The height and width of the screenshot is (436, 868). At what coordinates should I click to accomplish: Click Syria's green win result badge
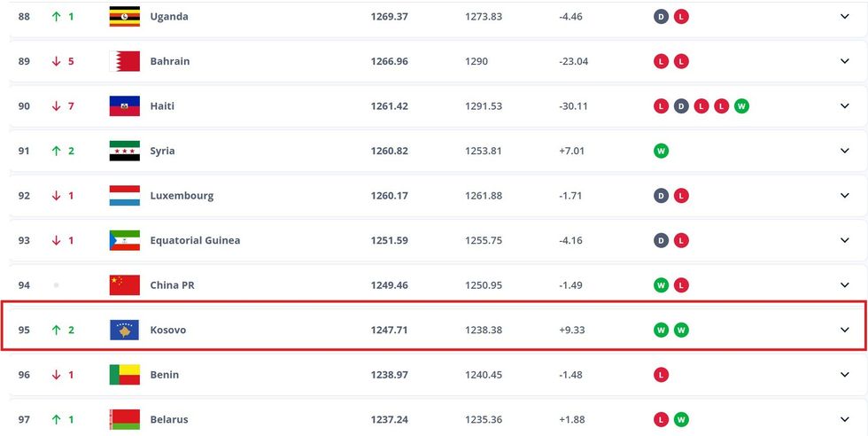coord(661,151)
